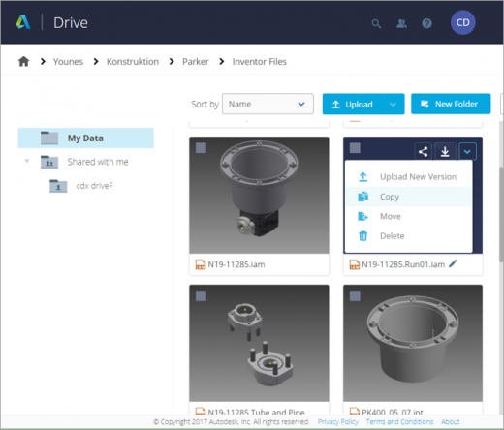Open the CD user profile avatar

pyautogui.click(x=462, y=22)
